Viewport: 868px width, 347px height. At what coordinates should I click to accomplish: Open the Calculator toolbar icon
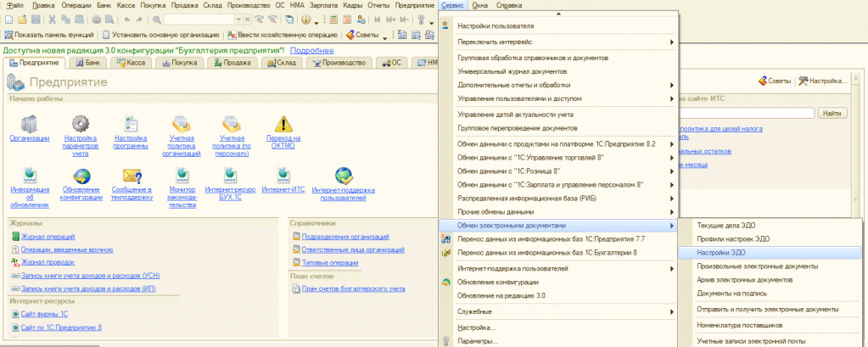point(333,20)
